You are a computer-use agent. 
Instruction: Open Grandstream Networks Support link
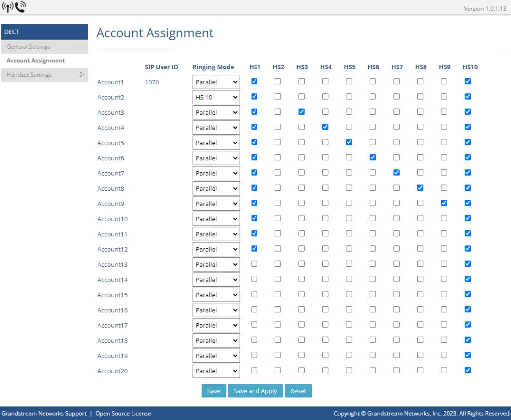pyautogui.click(x=44, y=413)
